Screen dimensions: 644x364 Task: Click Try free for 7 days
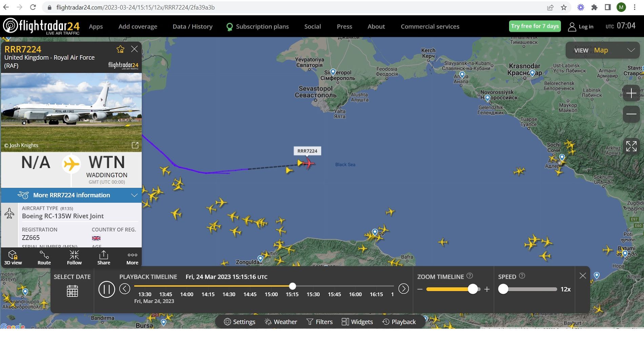pos(535,26)
